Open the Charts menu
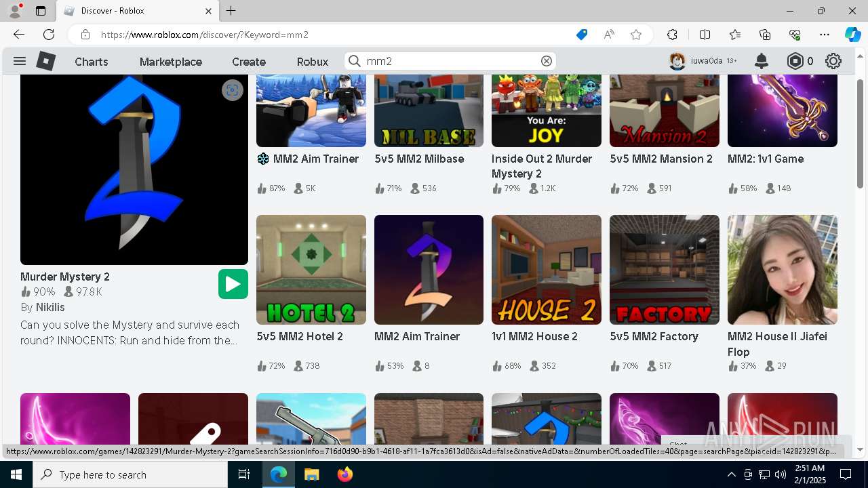Screen dimensions: 868x488 (92, 62)
